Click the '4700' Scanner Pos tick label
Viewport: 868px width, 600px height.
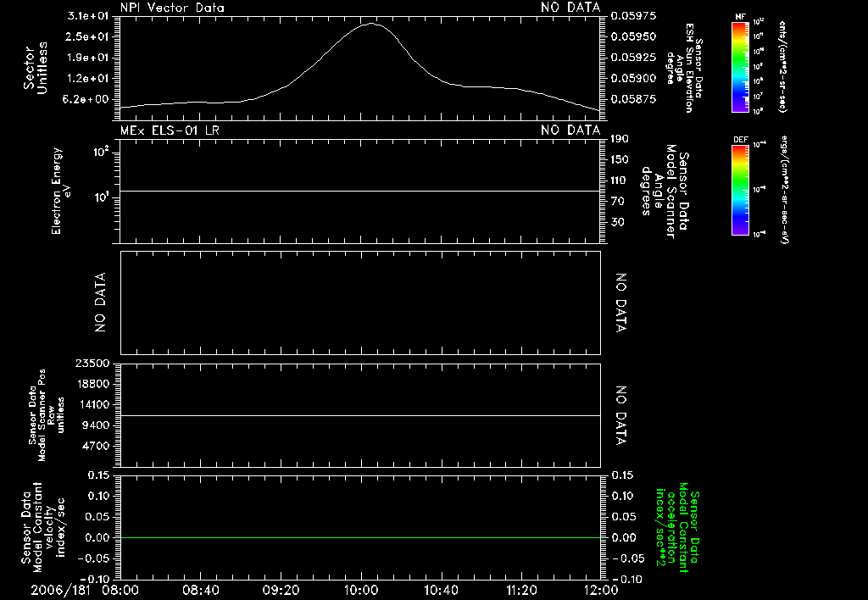(x=95, y=447)
